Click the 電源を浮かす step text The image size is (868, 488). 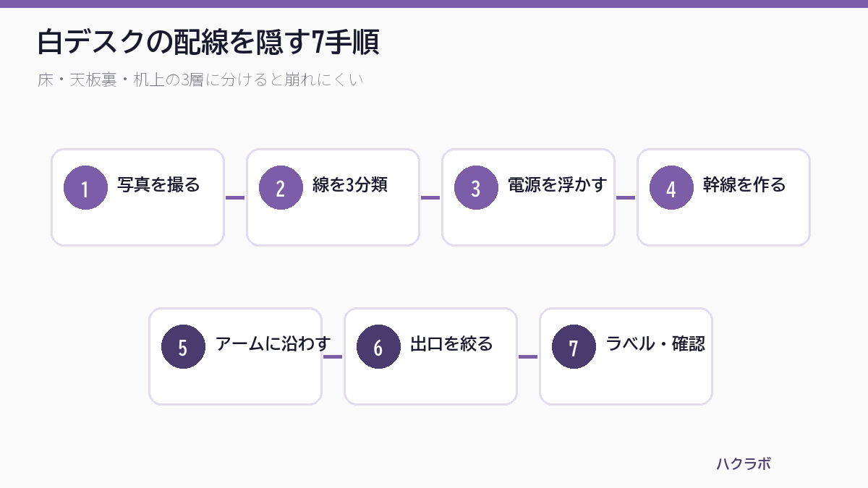click(x=557, y=184)
